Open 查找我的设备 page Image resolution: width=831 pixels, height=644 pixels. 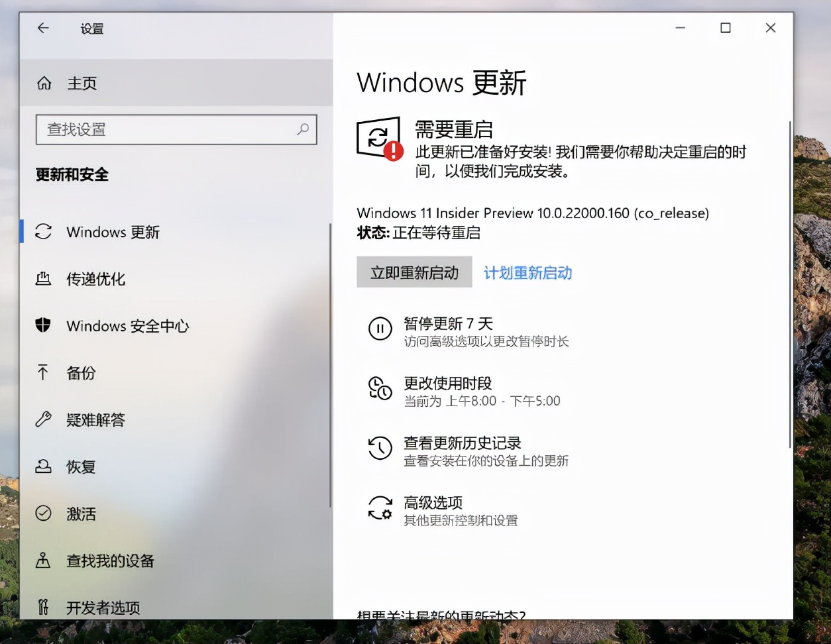(175, 561)
